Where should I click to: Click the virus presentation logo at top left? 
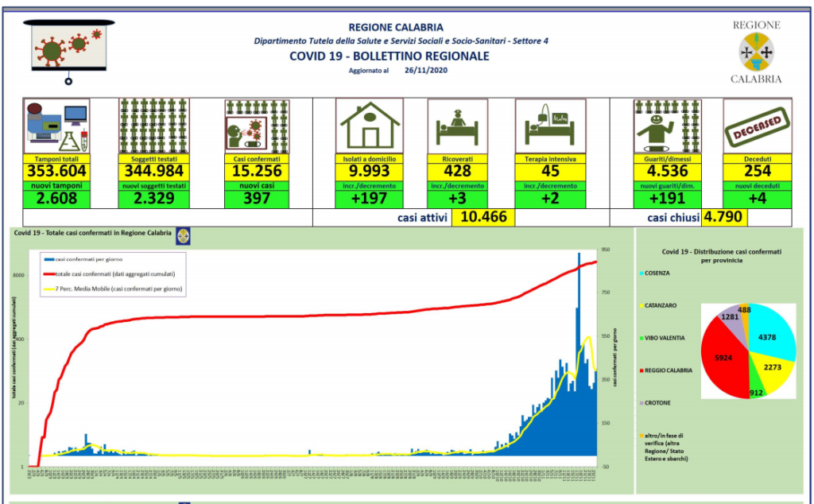(x=69, y=51)
